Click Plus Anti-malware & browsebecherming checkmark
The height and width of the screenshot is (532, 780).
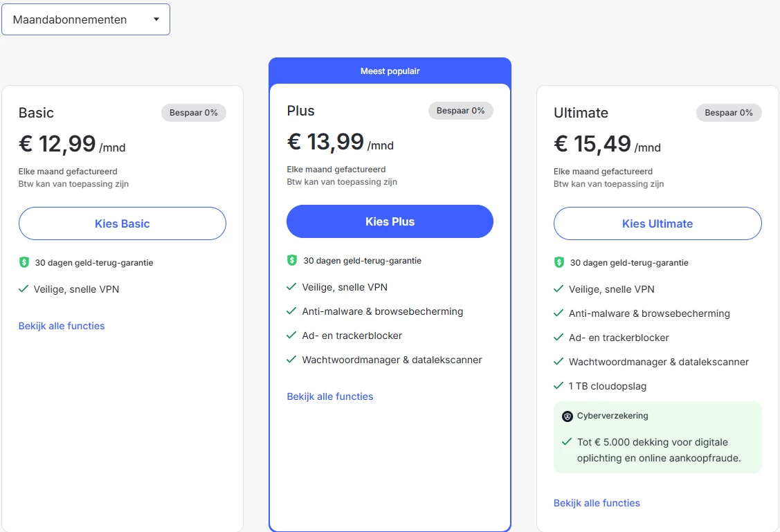pos(291,311)
